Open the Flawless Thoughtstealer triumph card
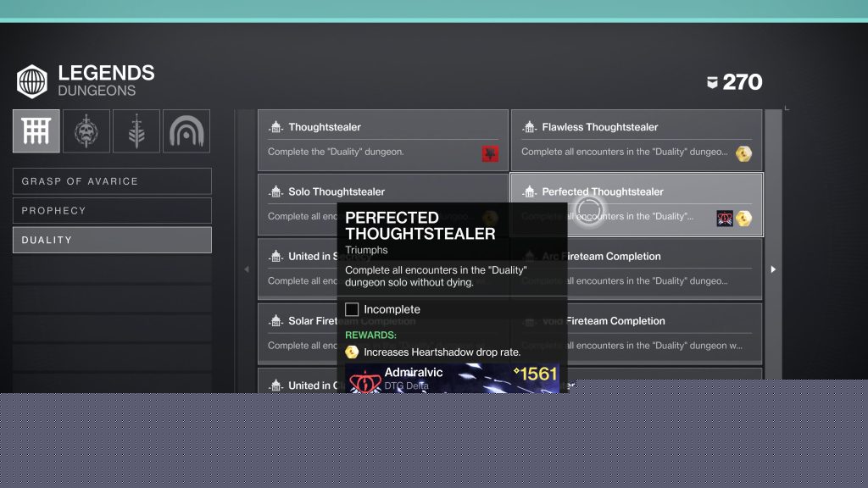The height and width of the screenshot is (488, 868). [637, 140]
